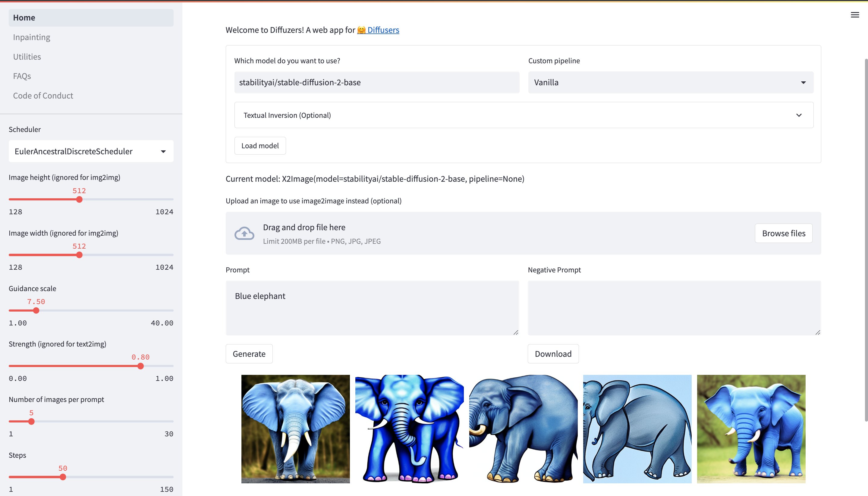Click the Negative Prompt resize handle

click(x=818, y=332)
